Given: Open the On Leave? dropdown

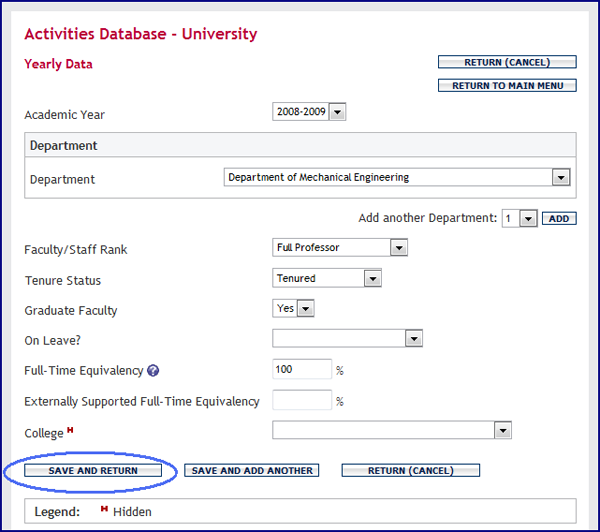Looking at the screenshot, I should tap(347, 339).
